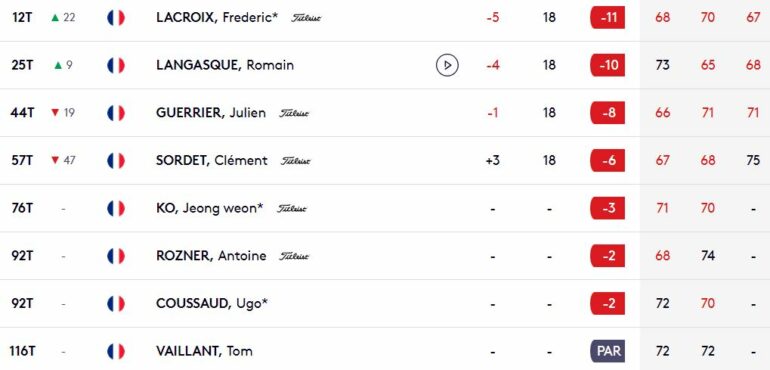Click French flag icon beside Lacroix
Image resolution: width=770 pixels, height=370 pixels.
coord(116,18)
